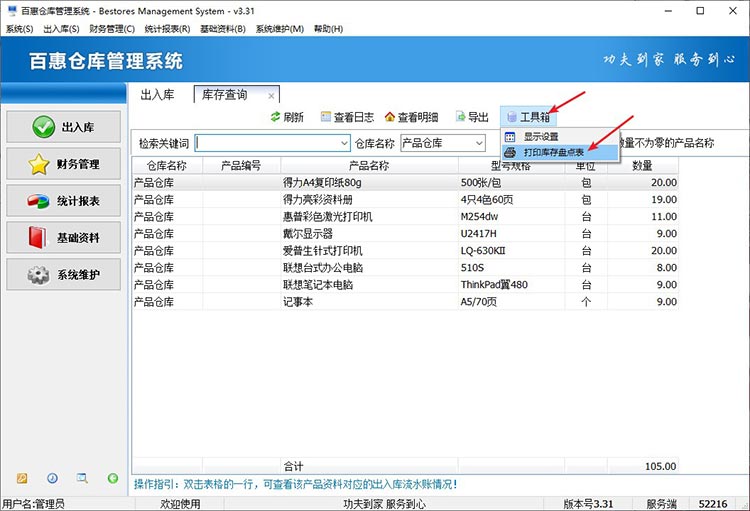Click the U2417H specification cell
The width and height of the screenshot is (750, 511).
pos(511,233)
